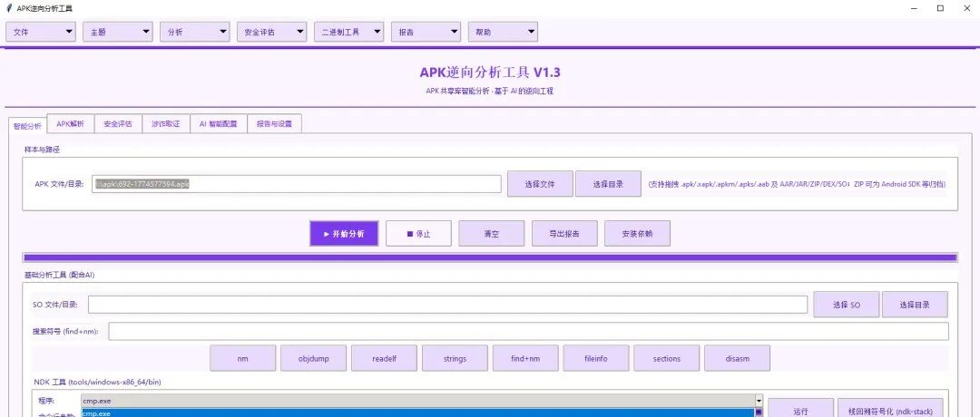Run the find+nm tool
The width and height of the screenshot is (980, 417).
point(525,358)
